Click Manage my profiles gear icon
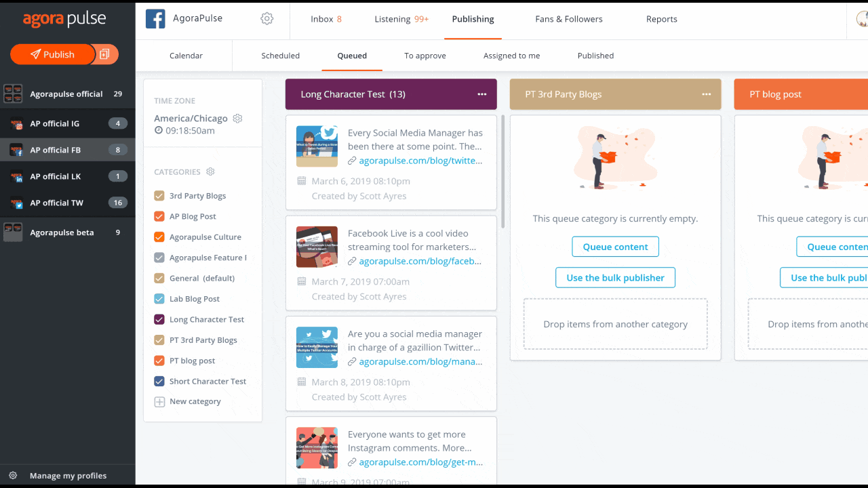 [13, 476]
